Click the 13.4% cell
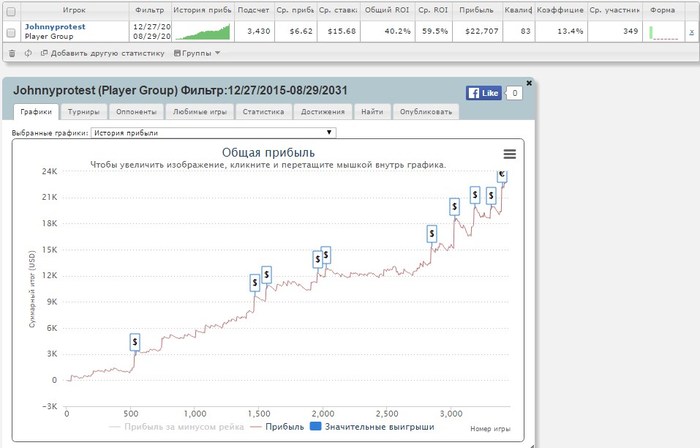 click(560, 31)
